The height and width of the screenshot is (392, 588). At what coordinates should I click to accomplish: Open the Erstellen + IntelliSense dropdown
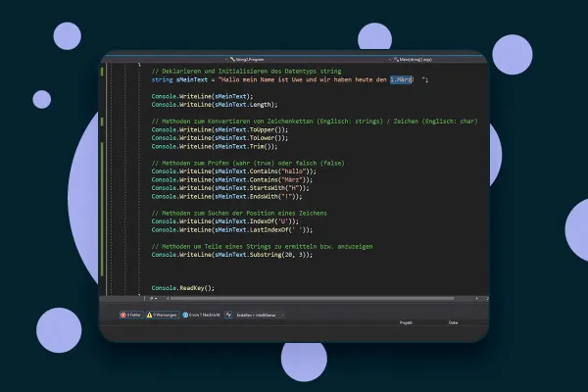point(260,316)
